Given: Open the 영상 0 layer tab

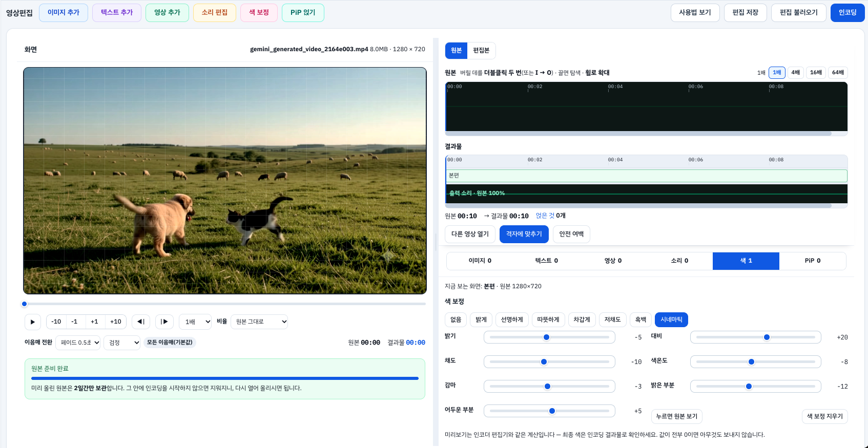Looking at the screenshot, I should coord(613,261).
